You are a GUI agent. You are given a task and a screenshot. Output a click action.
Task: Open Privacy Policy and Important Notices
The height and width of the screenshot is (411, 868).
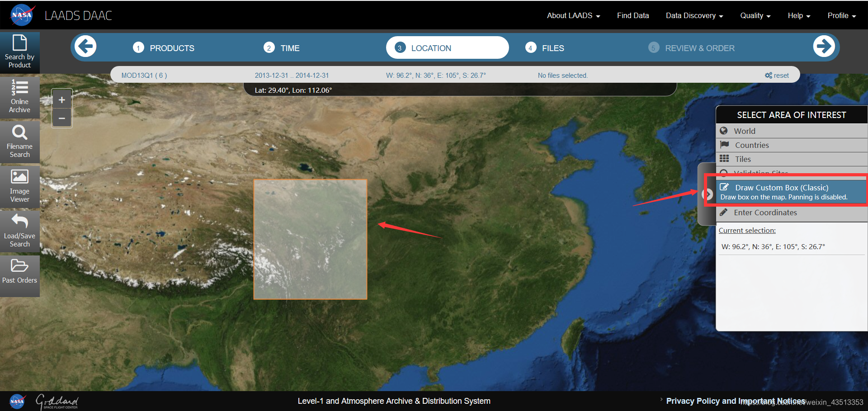(x=736, y=401)
